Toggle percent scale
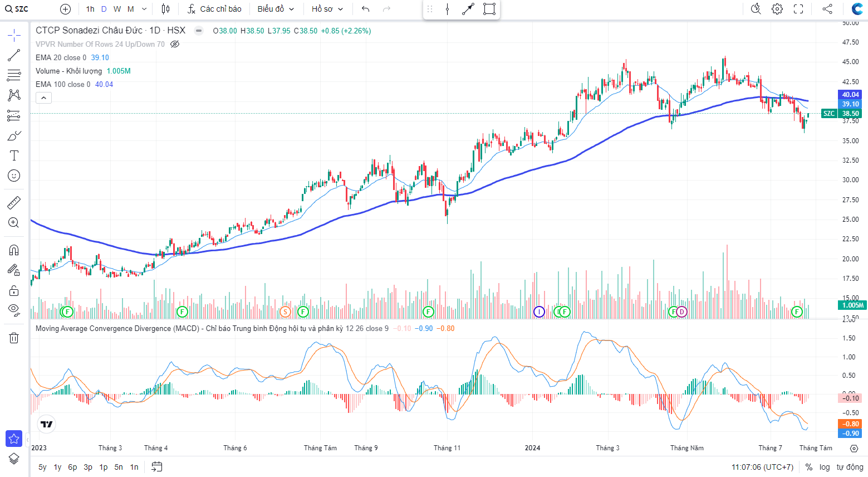 click(808, 467)
